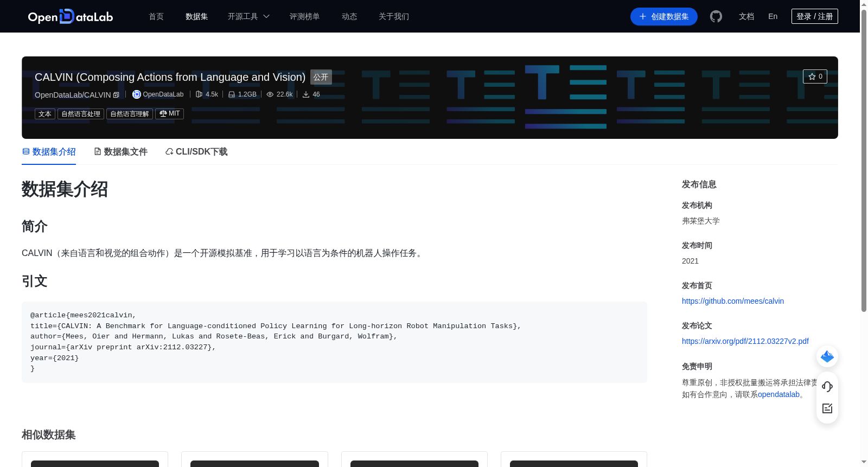
Task: Click the dataset title CALVIN heading
Action: [x=170, y=77]
